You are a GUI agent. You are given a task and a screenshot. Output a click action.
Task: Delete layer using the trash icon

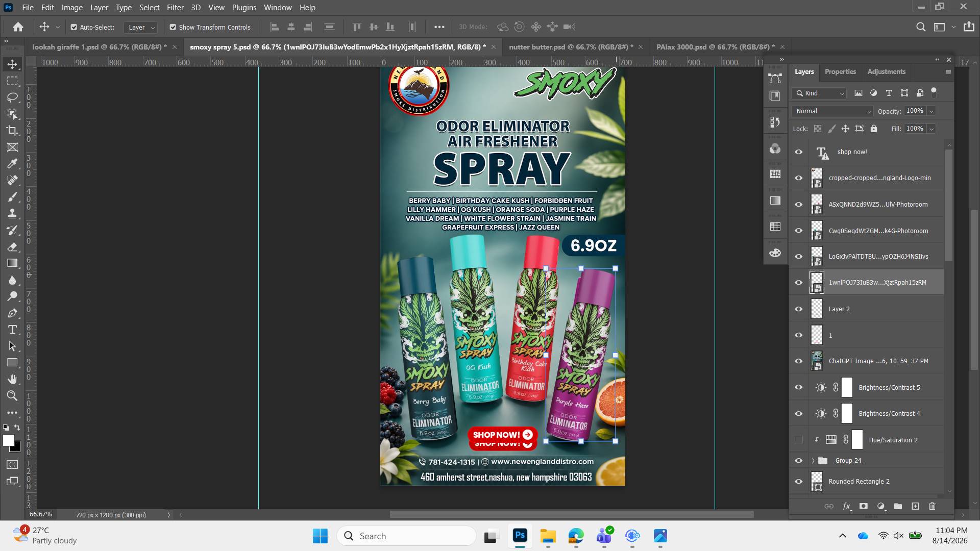(x=932, y=506)
